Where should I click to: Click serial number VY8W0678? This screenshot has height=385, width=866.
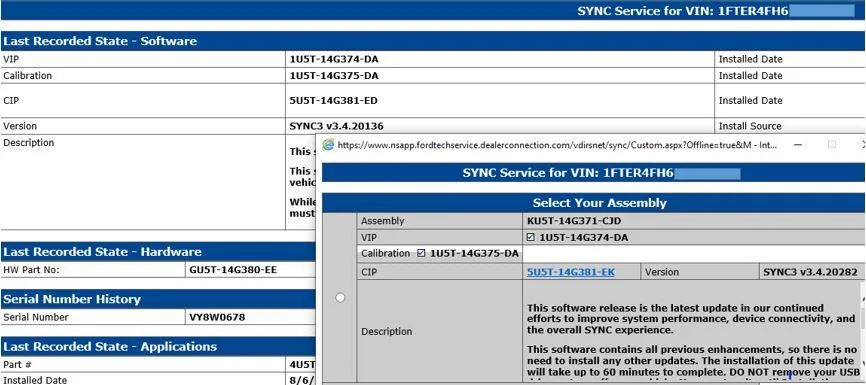click(x=217, y=318)
